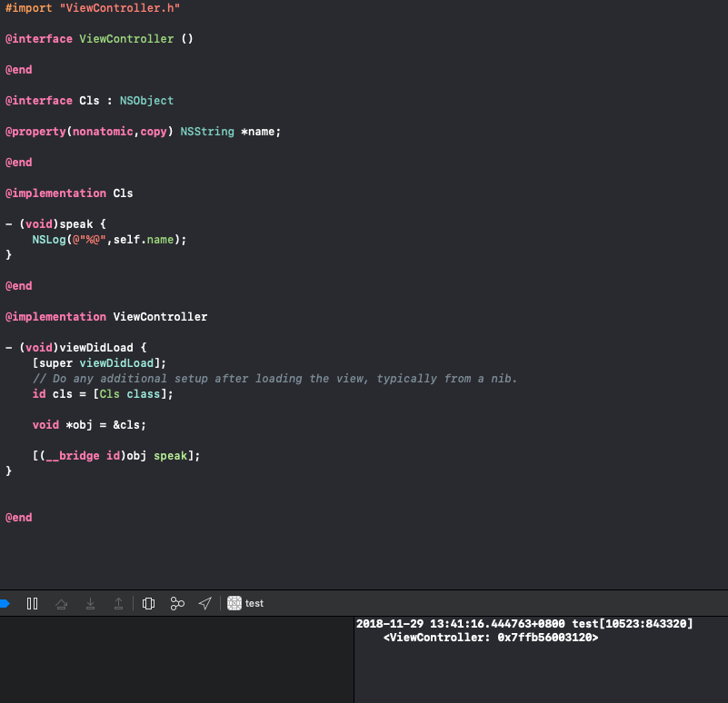The width and height of the screenshot is (728, 703).
Task: Click the 'NSString' type in property declaration
Action: [x=207, y=132]
